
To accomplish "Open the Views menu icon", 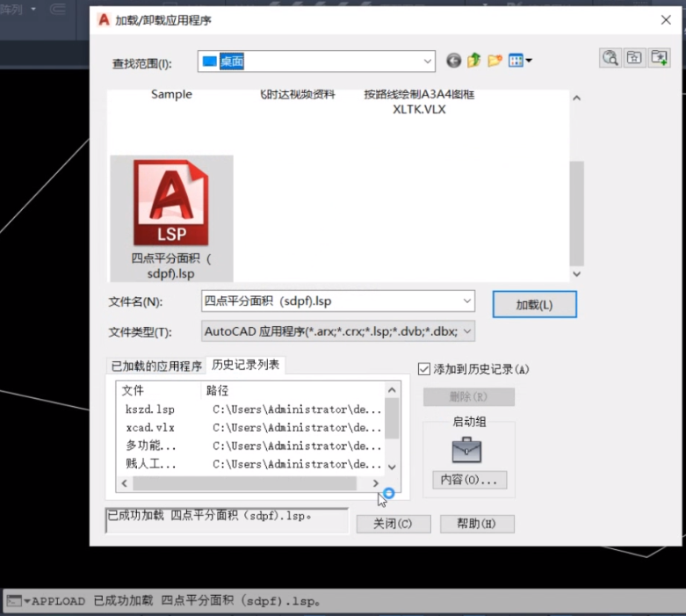I will 520,61.
